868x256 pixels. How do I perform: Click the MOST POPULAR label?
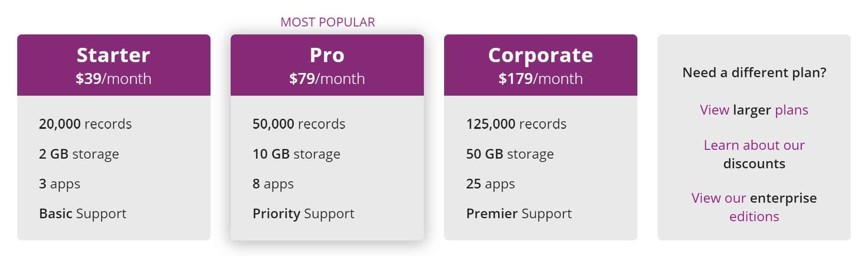click(x=327, y=22)
